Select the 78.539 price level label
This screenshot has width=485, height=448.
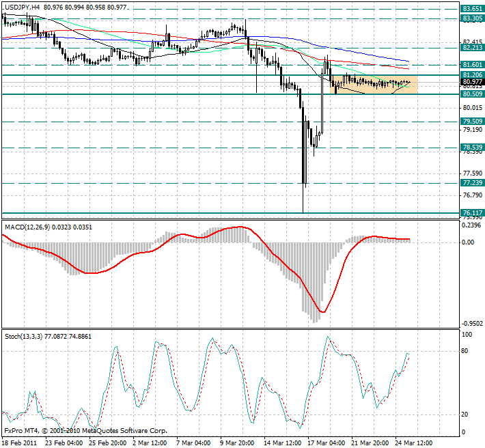click(x=472, y=148)
